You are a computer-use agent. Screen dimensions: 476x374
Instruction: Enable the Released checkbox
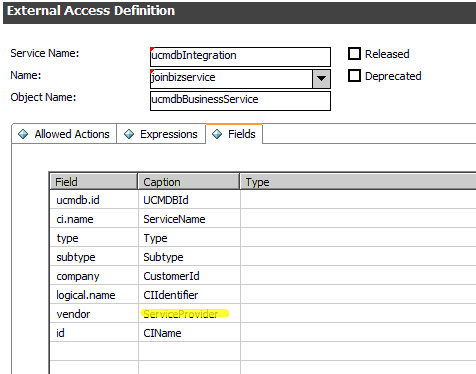(x=354, y=54)
